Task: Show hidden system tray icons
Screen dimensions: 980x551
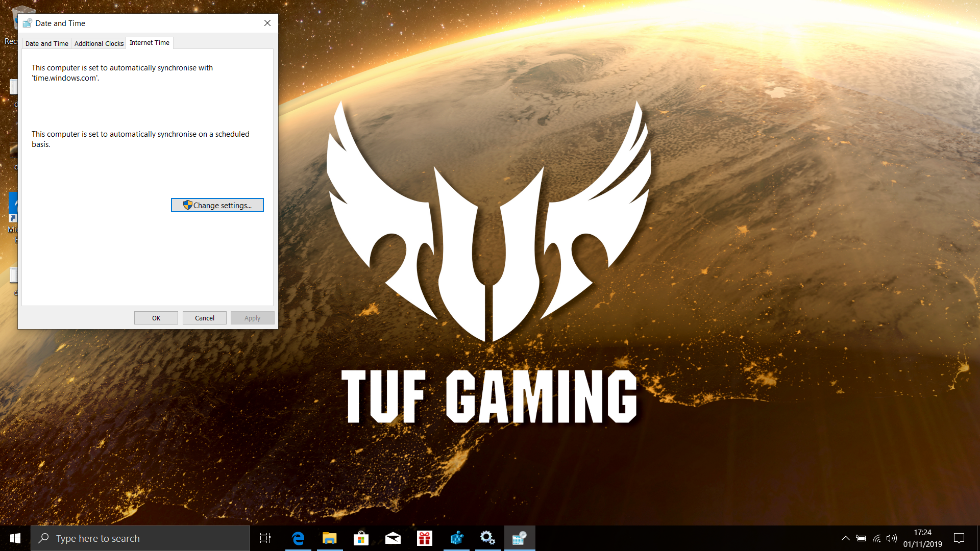Action: tap(846, 538)
